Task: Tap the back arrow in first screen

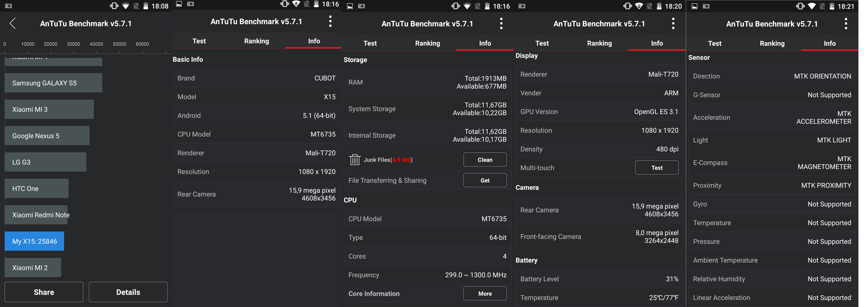Action: coord(13,23)
